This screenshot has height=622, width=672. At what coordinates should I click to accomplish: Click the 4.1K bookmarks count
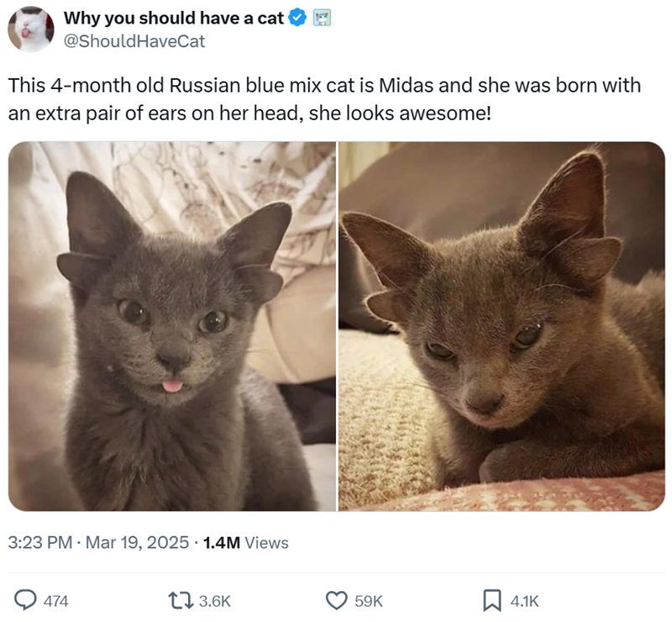point(524,601)
